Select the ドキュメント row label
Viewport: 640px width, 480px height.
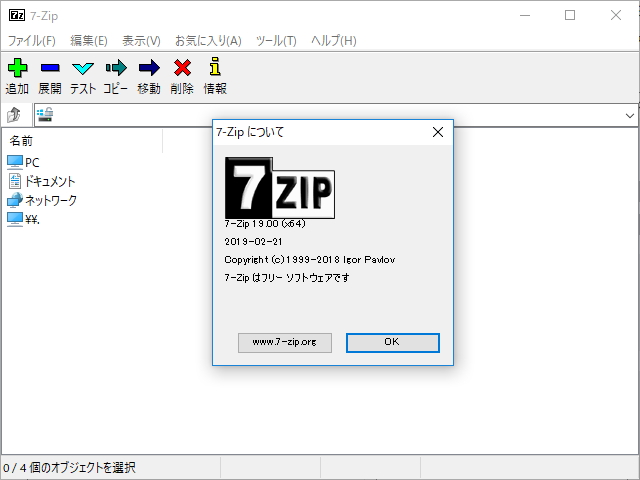(50, 181)
